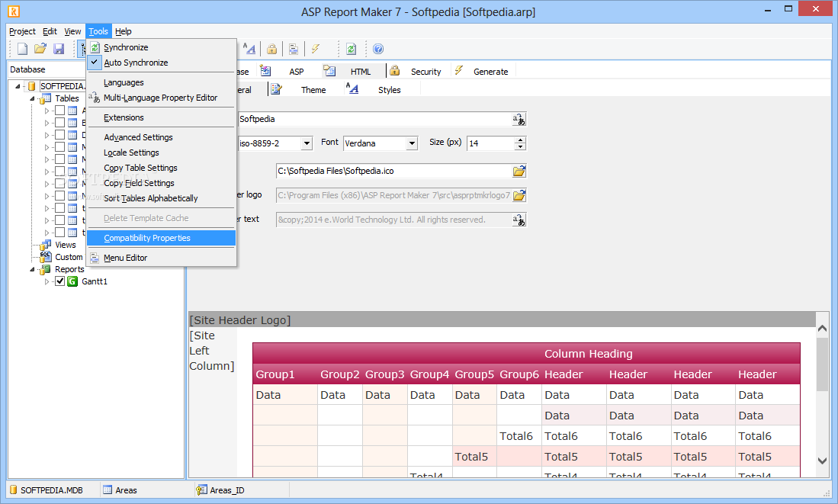Switch to the Generate tab

pyautogui.click(x=482, y=72)
